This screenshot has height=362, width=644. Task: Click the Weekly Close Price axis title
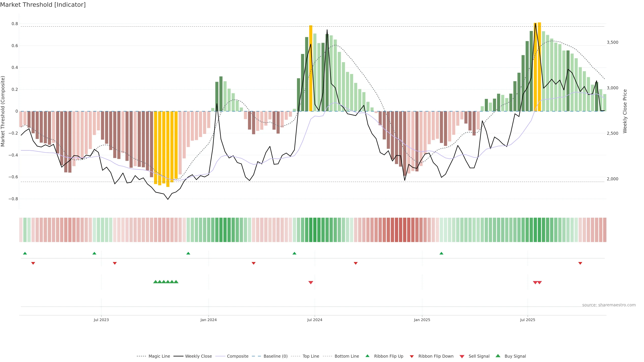pos(625,111)
